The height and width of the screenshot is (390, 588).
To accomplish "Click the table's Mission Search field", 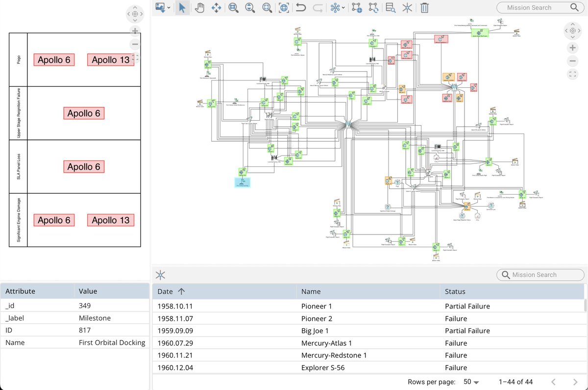I will [x=540, y=275].
